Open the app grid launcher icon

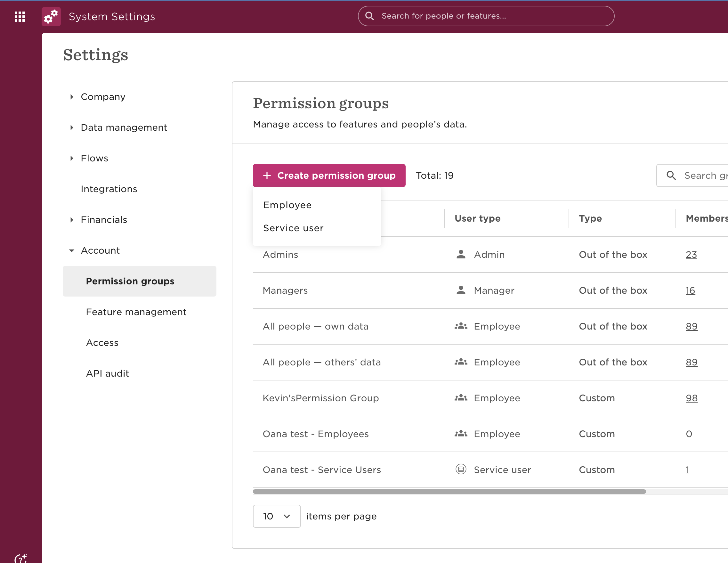coord(20,16)
